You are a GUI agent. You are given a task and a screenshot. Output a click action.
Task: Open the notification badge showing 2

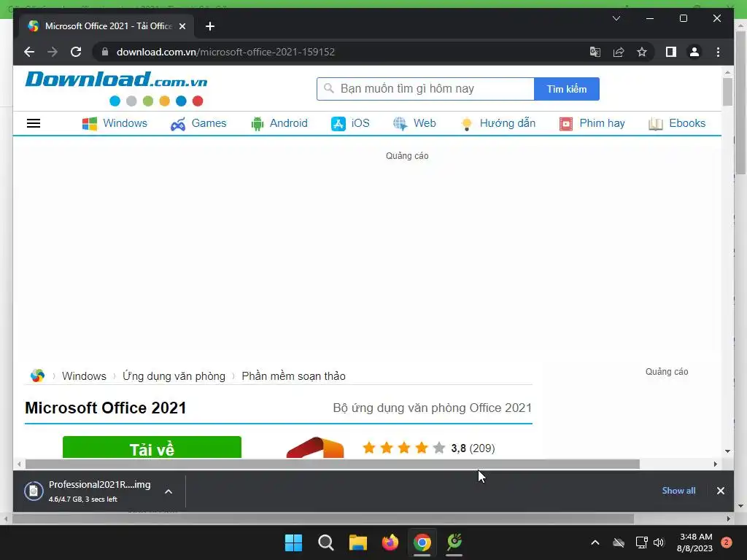click(x=726, y=542)
